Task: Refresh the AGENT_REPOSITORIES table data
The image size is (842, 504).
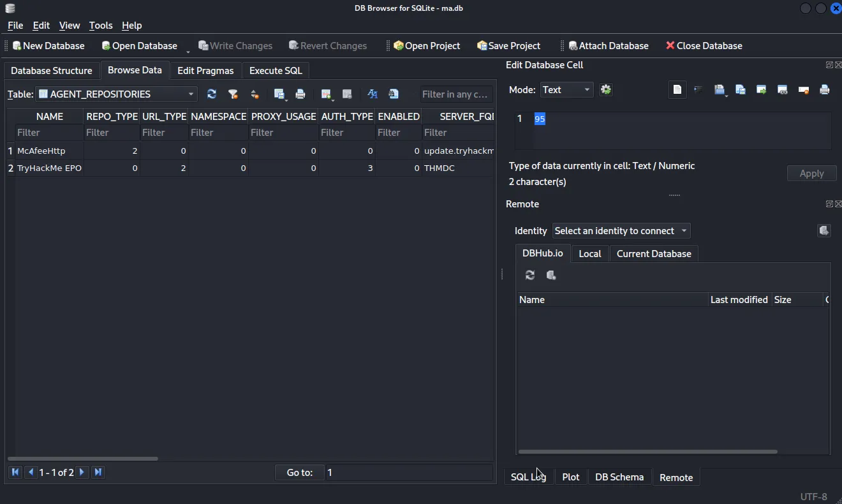Action: pos(212,94)
